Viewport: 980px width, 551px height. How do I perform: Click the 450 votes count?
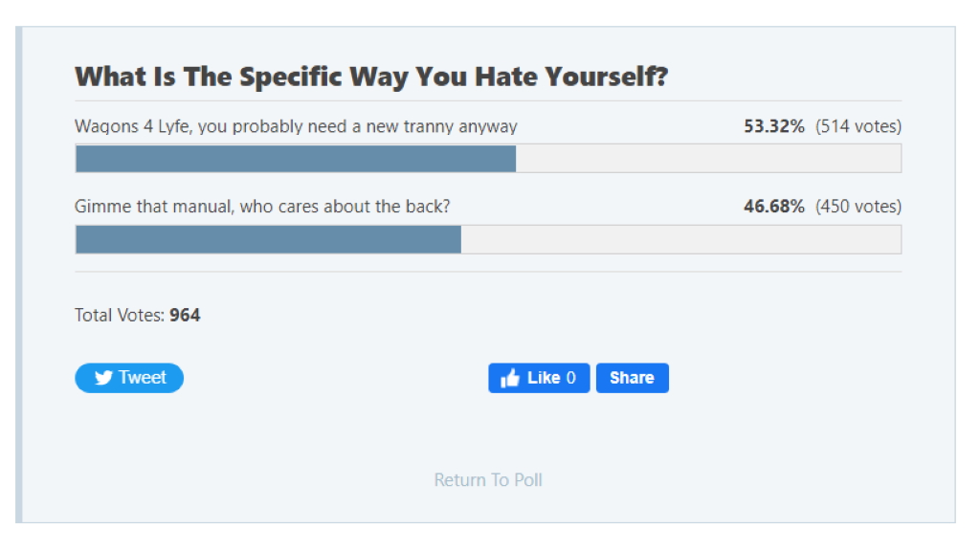point(858,206)
